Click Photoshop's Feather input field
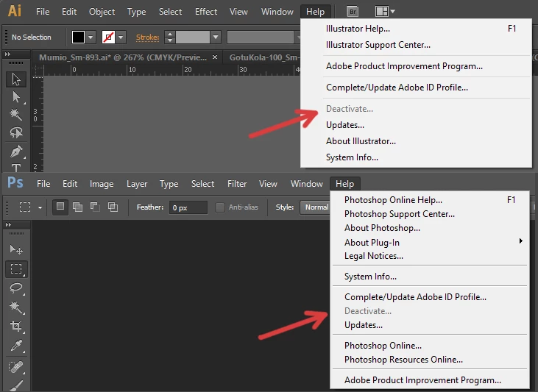 [x=188, y=207]
